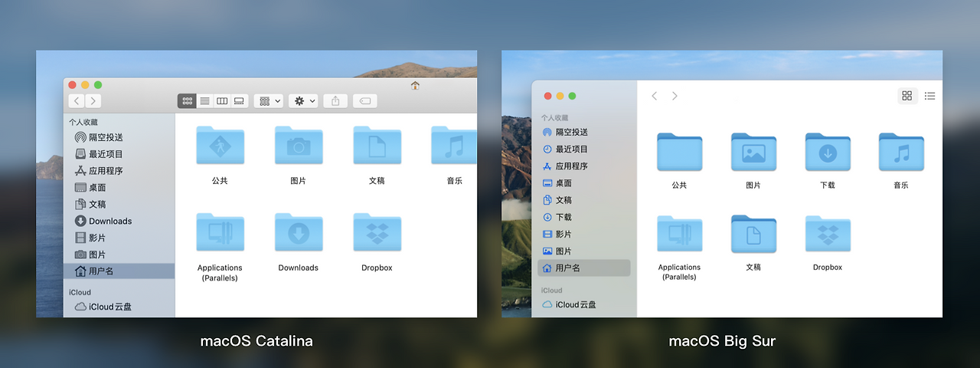
Task: Open 桌面 in Catalina sidebar
Action: point(119,188)
